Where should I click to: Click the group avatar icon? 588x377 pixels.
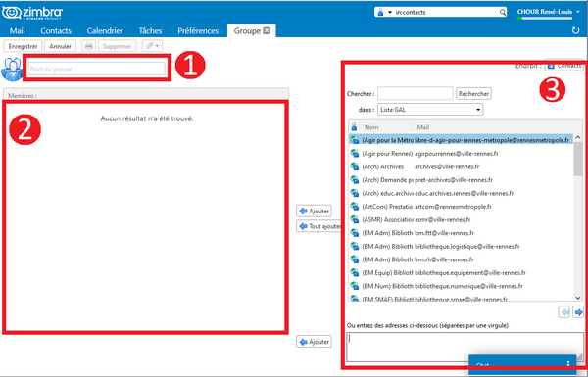point(12,70)
